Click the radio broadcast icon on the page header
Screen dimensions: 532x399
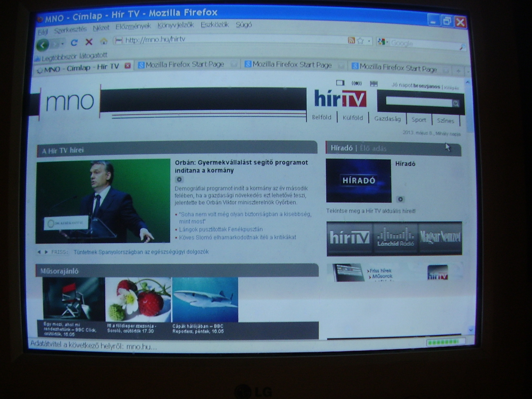[356, 83]
